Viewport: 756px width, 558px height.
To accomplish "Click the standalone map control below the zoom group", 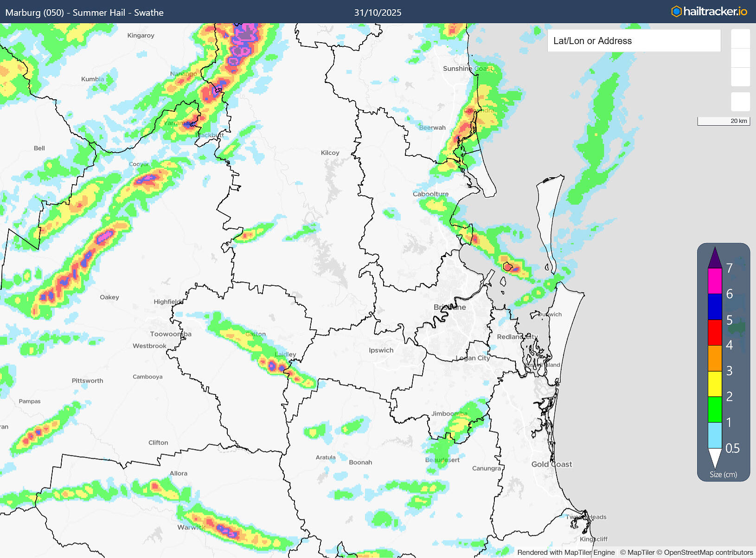I will [x=740, y=102].
